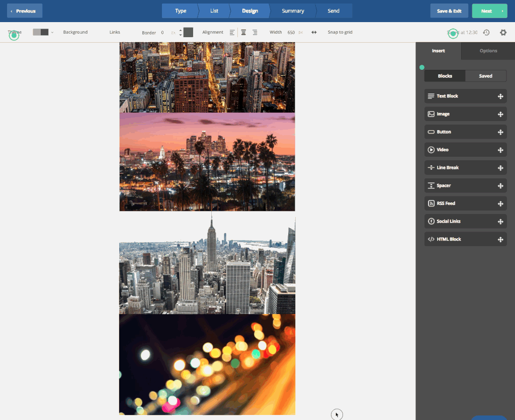Switch to the Options tab
The image size is (515, 420).
click(488, 51)
